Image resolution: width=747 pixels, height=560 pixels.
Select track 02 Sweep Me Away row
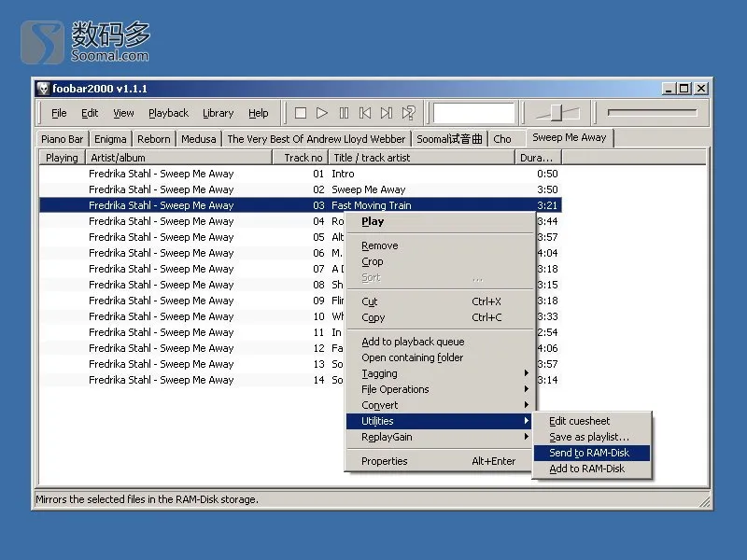(x=301, y=189)
